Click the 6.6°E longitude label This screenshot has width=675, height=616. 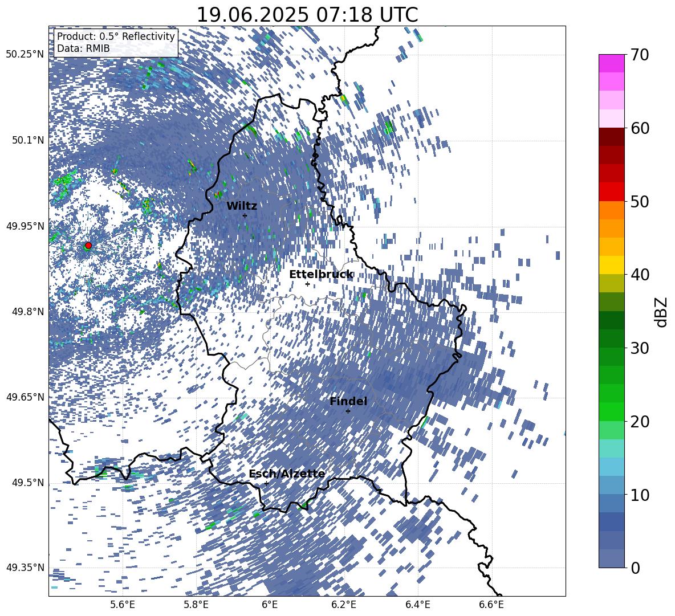click(491, 605)
